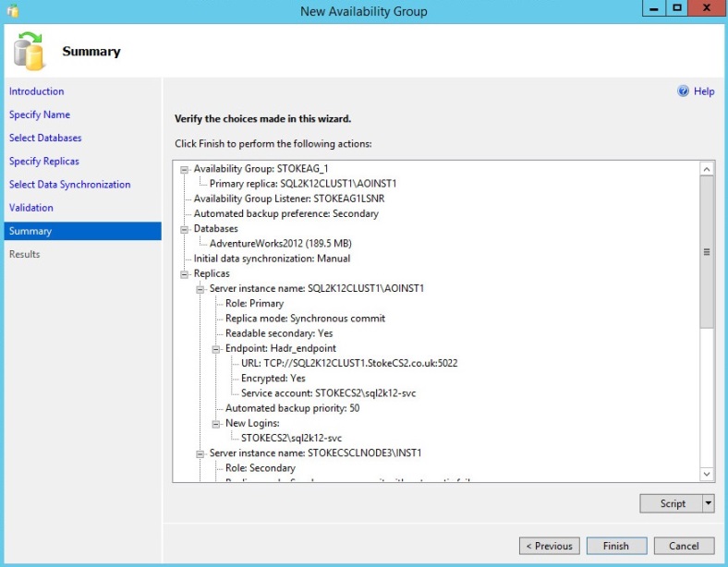This screenshot has height=567, width=728.
Task: Open the Specify Replicas page
Action: [44, 161]
